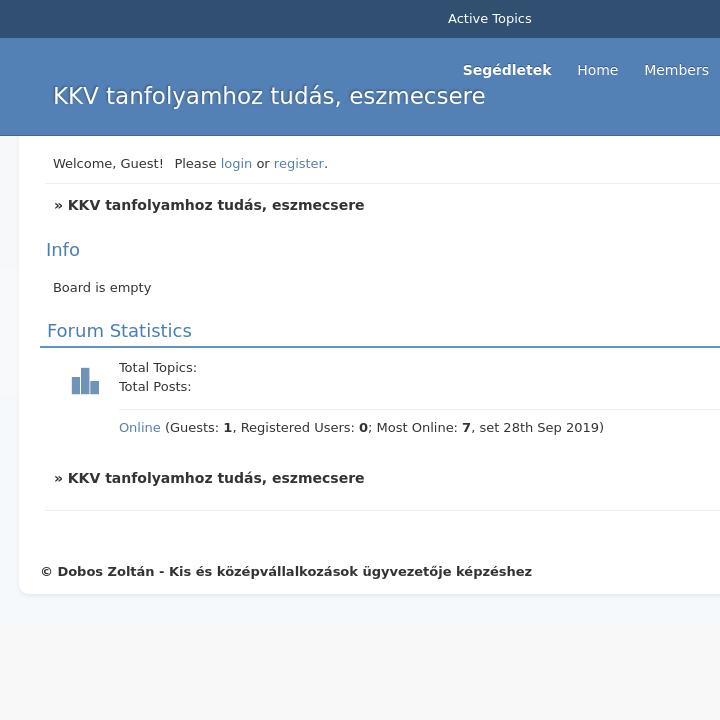Click the 'Board is empty' message
Image resolution: width=720 pixels, height=720 pixels.
point(102,287)
